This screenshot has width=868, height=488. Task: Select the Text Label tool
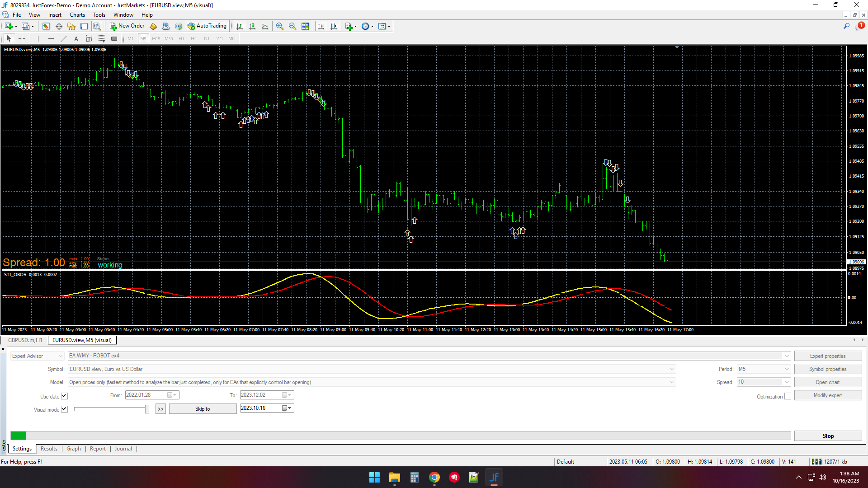click(89, 38)
